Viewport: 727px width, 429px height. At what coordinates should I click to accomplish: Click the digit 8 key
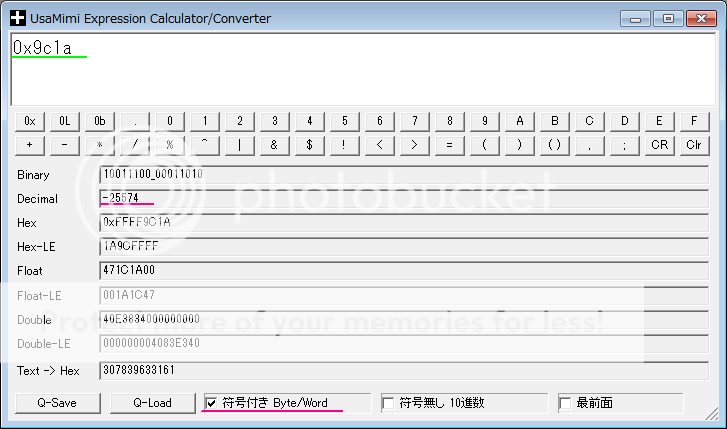point(450,122)
